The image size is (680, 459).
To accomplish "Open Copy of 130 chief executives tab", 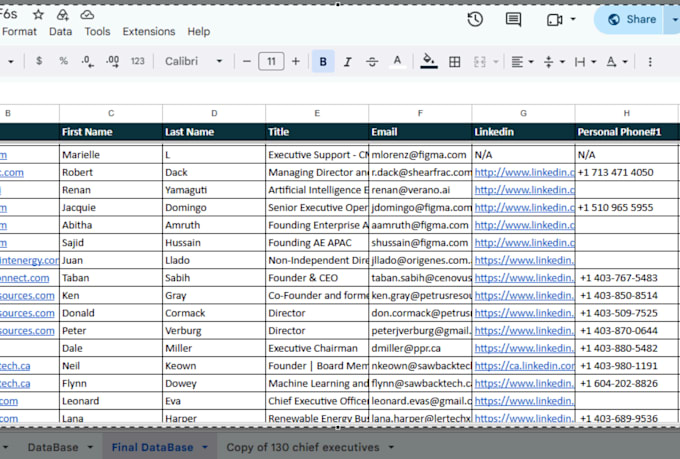I will click(x=303, y=447).
